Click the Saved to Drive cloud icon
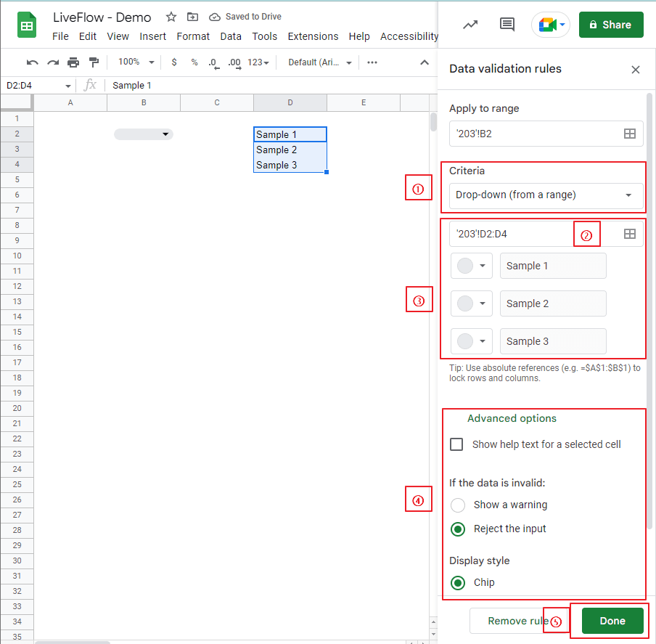The width and height of the screenshot is (656, 644). coord(215,17)
